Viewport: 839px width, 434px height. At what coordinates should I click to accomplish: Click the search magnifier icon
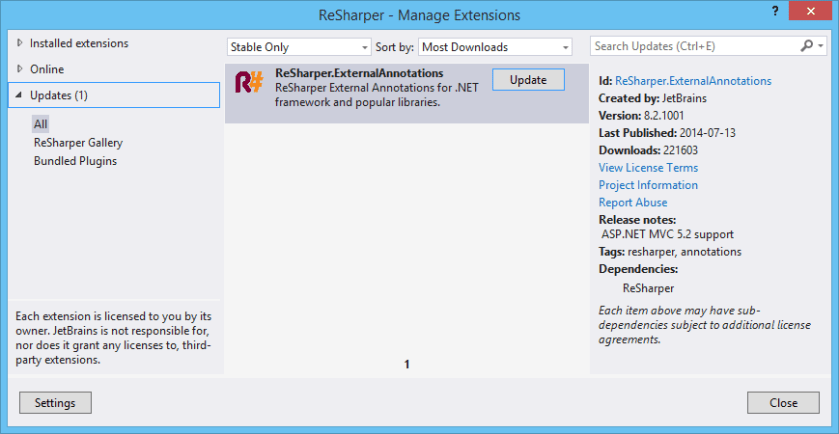(x=806, y=46)
